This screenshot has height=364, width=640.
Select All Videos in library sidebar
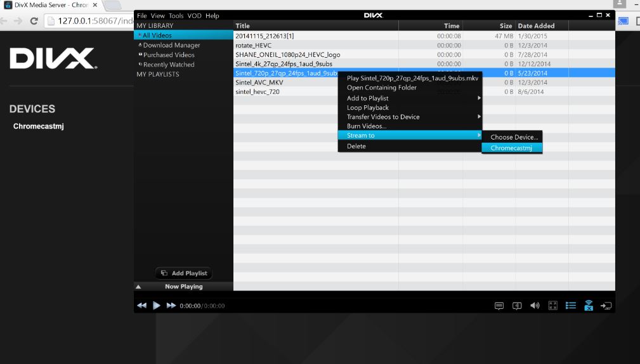pos(184,35)
